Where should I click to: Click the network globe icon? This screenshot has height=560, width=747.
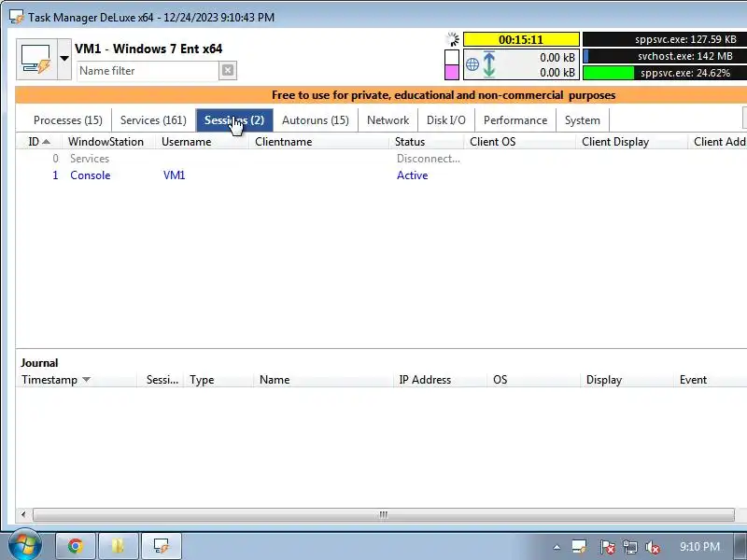point(472,64)
